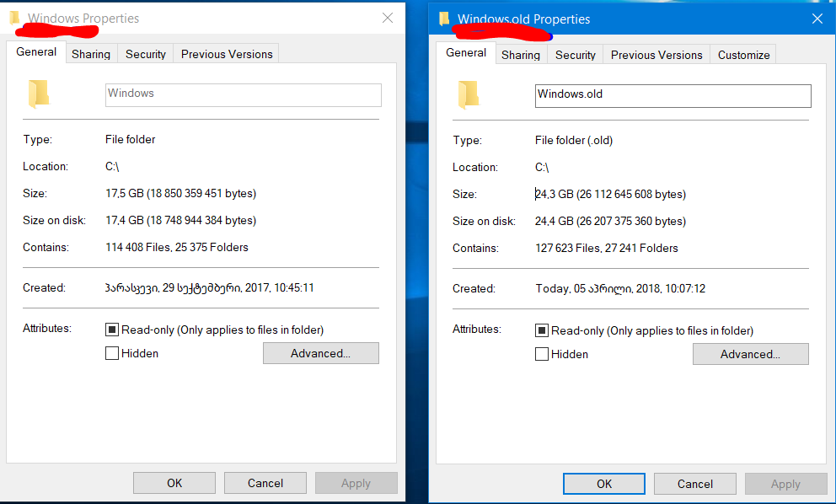
Task: Click Advanced button in Windows Properties
Action: pyautogui.click(x=321, y=353)
